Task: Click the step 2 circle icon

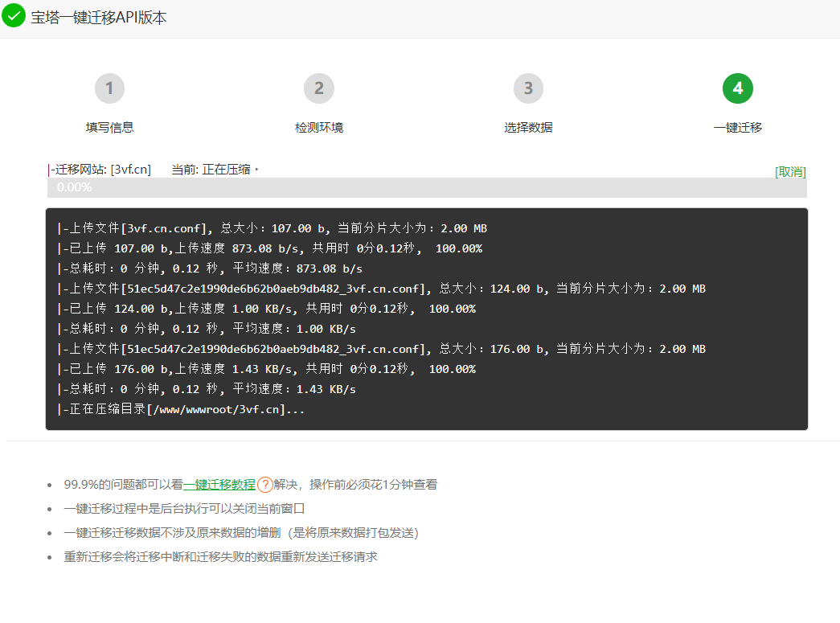Action: 319,88
